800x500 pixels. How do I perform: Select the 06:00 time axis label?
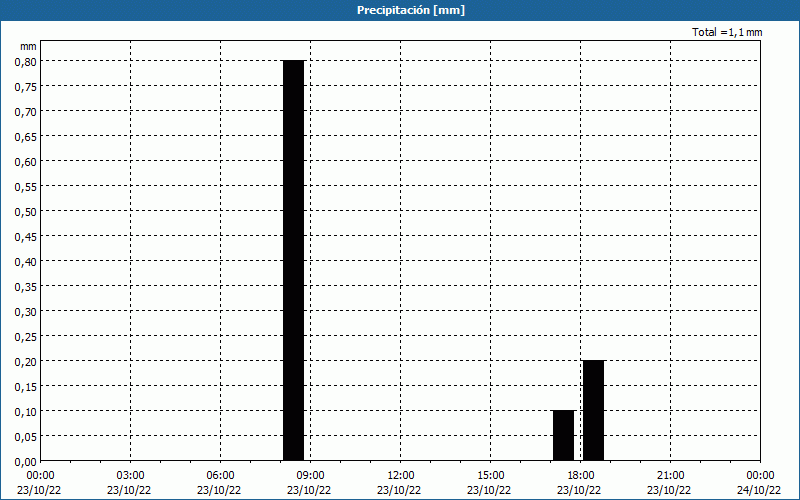[x=220, y=475]
